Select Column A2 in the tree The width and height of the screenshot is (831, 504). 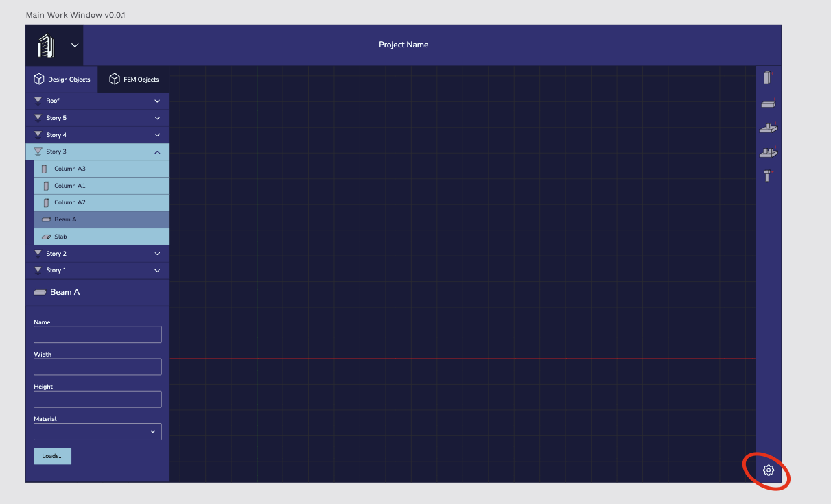tap(102, 202)
